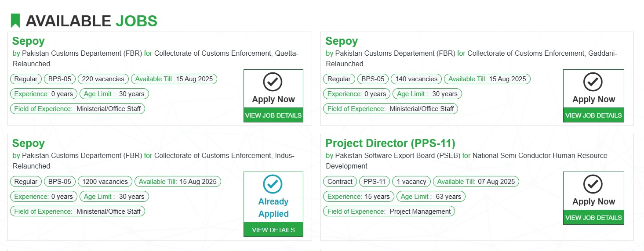Click the green bookmark icon beside Available Jobs
This screenshot has height=251, width=644.
pyautogui.click(x=15, y=21)
